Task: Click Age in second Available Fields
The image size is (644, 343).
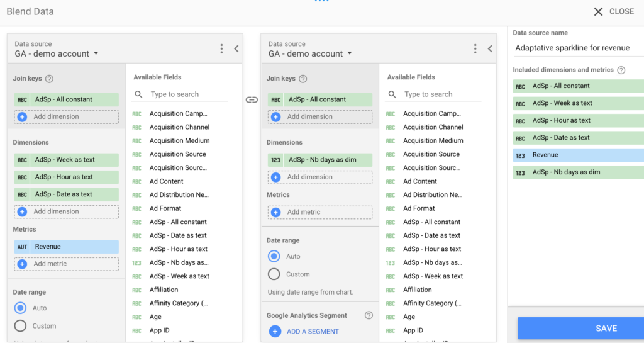Action: tap(409, 317)
